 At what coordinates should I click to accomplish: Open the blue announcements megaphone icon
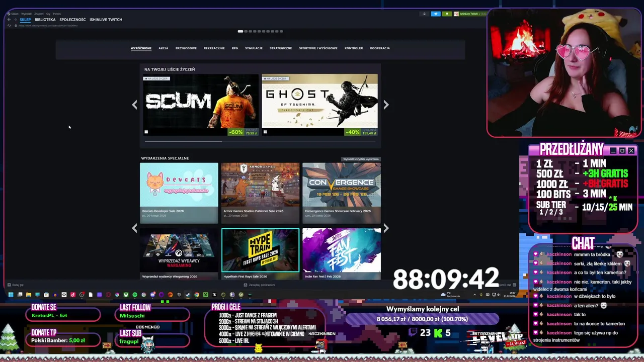436,14
